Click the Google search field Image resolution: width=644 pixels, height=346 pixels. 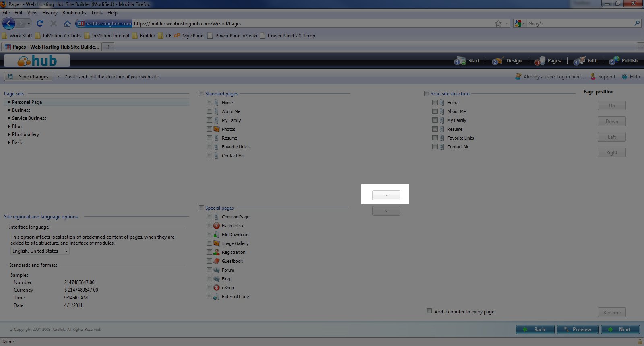coord(580,24)
